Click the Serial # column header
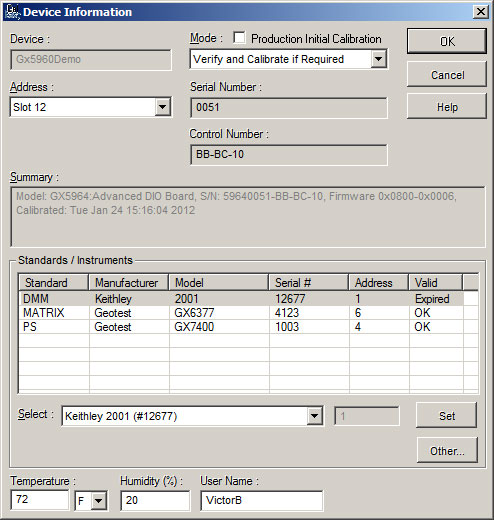The image size is (494, 520). 309,283
